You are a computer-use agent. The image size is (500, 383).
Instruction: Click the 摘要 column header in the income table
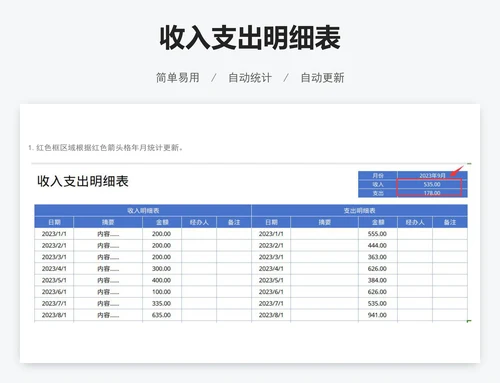coord(108,222)
